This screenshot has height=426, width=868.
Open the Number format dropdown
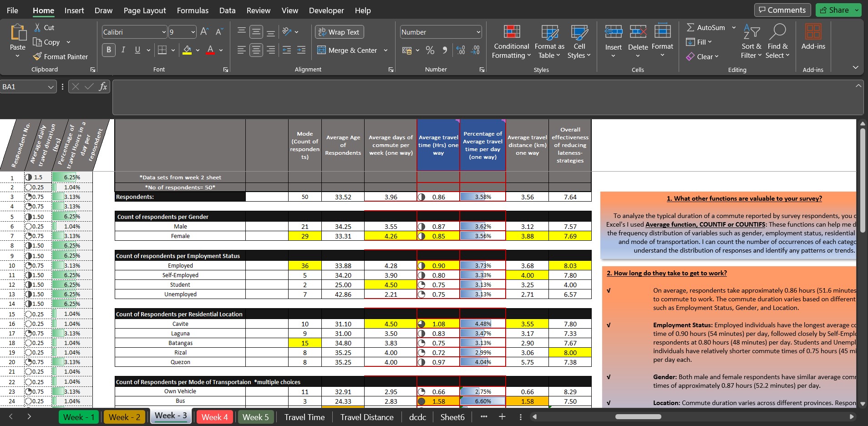click(x=478, y=32)
